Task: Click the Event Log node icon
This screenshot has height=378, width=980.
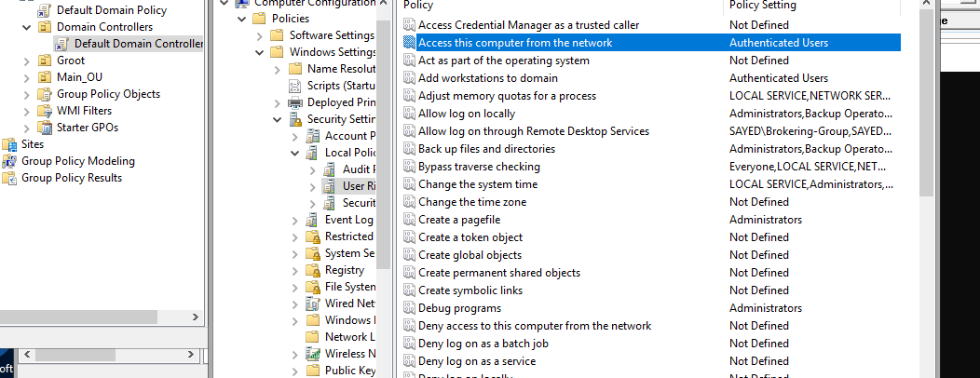Action: pos(312,220)
